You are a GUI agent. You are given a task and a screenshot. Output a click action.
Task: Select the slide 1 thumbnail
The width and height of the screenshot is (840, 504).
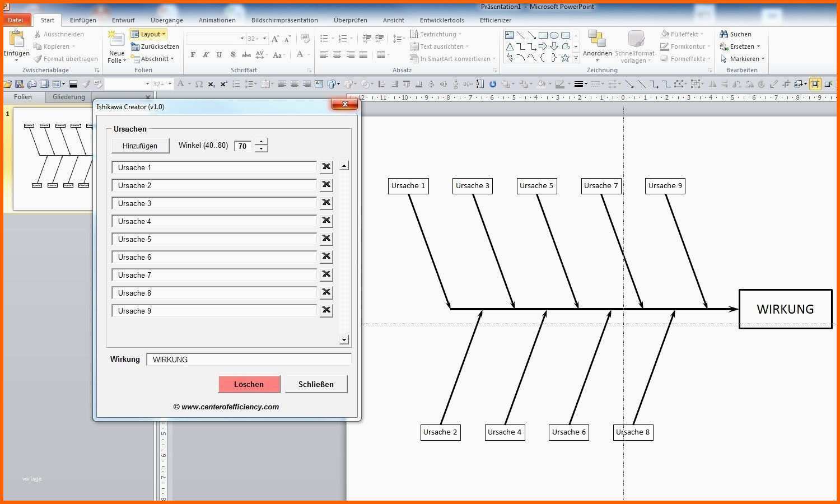(x=53, y=160)
